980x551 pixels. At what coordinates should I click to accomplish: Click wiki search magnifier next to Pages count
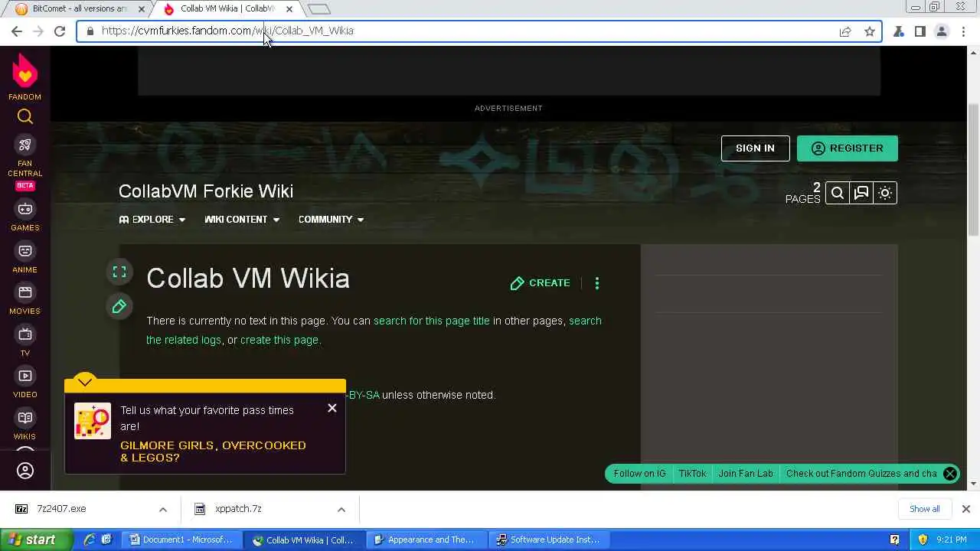(x=838, y=193)
